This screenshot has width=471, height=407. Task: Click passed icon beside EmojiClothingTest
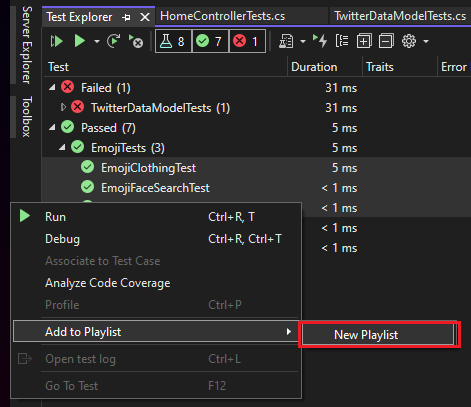(x=87, y=167)
